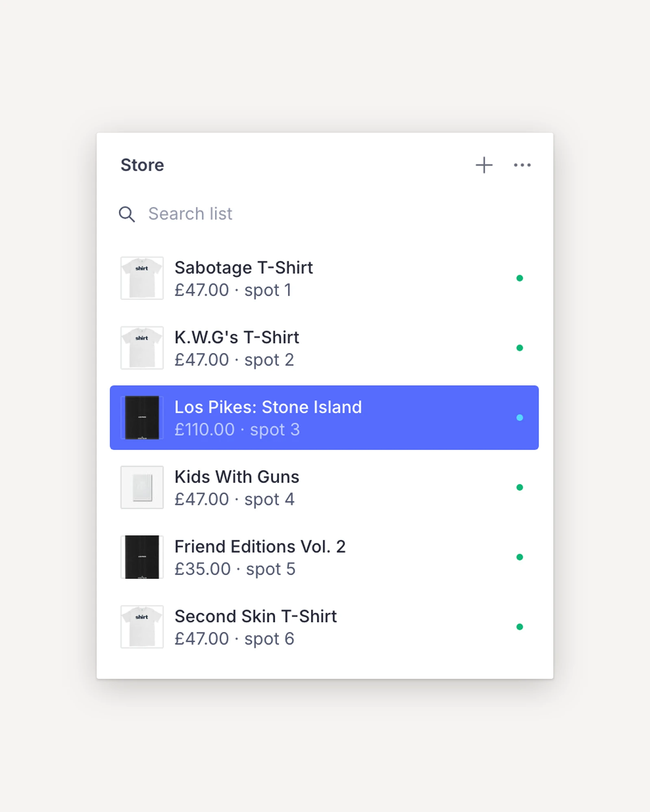650x812 pixels.
Task: Click the Kids With Guns status dot
Action: pyautogui.click(x=520, y=487)
